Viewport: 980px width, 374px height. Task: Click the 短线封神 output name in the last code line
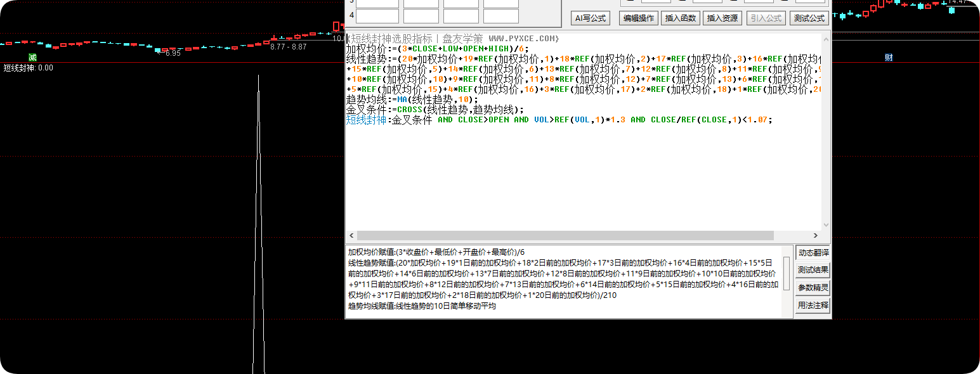pos(365,120)
